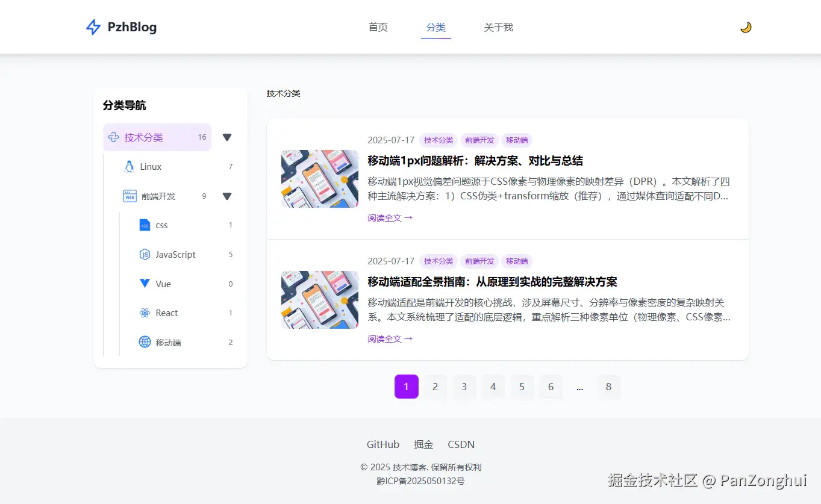Screen dimensions: 821x504
Task: Select the Vue category icon
Action: [x=144, y=284]
